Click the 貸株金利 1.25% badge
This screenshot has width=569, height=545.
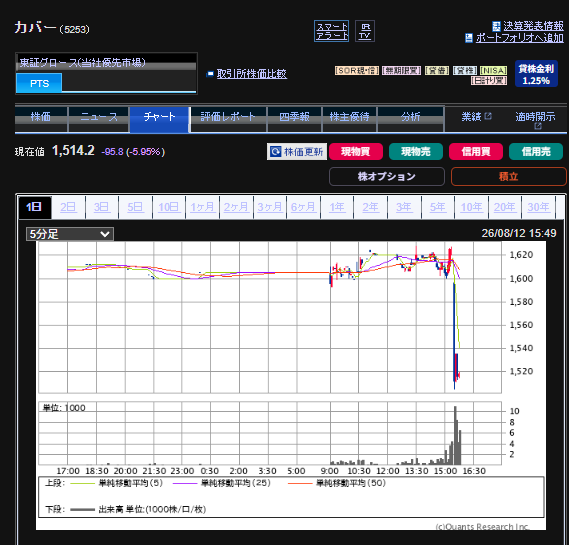(536, 74)
